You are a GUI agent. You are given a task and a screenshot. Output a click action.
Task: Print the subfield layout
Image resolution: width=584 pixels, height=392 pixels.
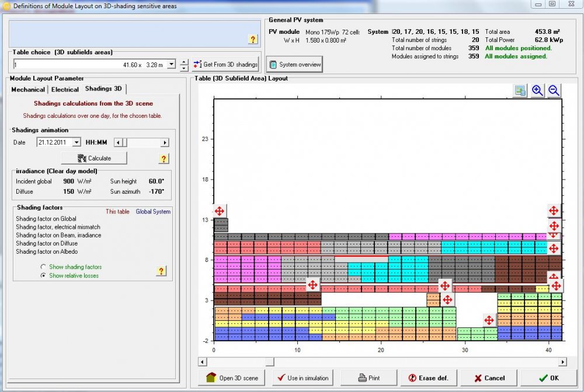[x=369, y=377]
